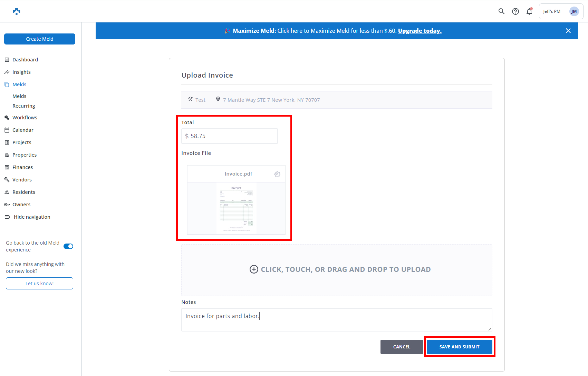Click the plus icon in upload area
The width and height of the screenshot is (588, 376).
pos(254,269)
